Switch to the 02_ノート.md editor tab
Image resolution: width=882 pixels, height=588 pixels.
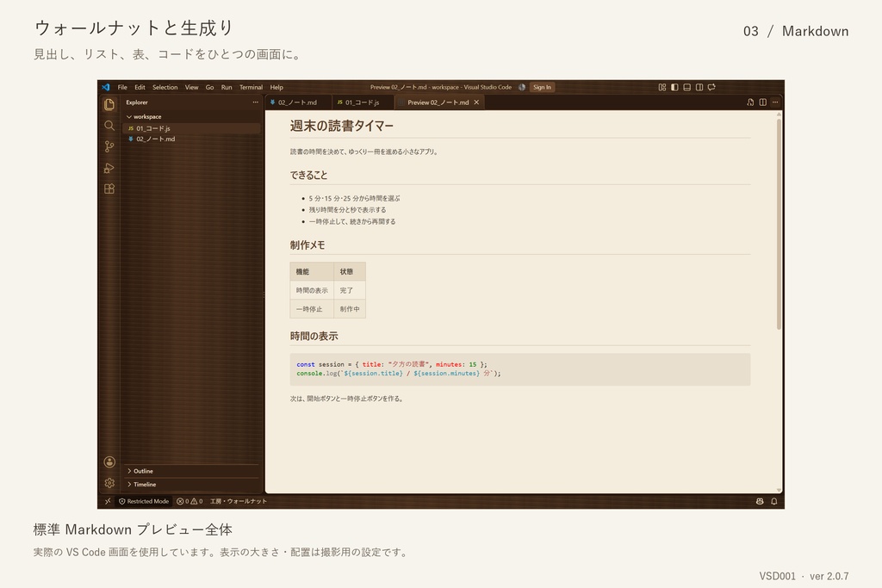298,102
